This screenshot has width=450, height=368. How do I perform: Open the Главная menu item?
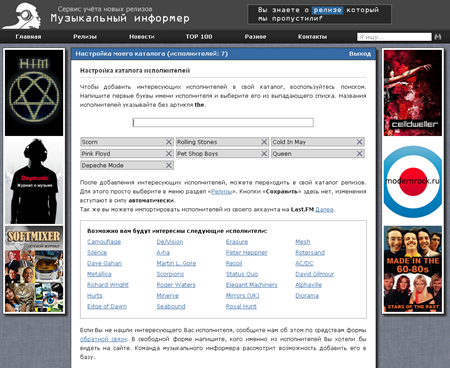(x=28, y=37)
